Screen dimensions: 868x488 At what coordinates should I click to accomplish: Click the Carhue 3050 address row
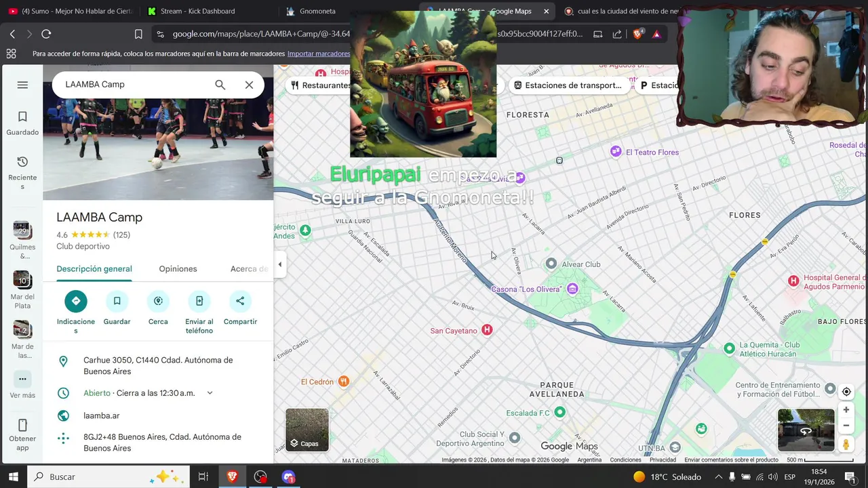(x=158, y=366)
